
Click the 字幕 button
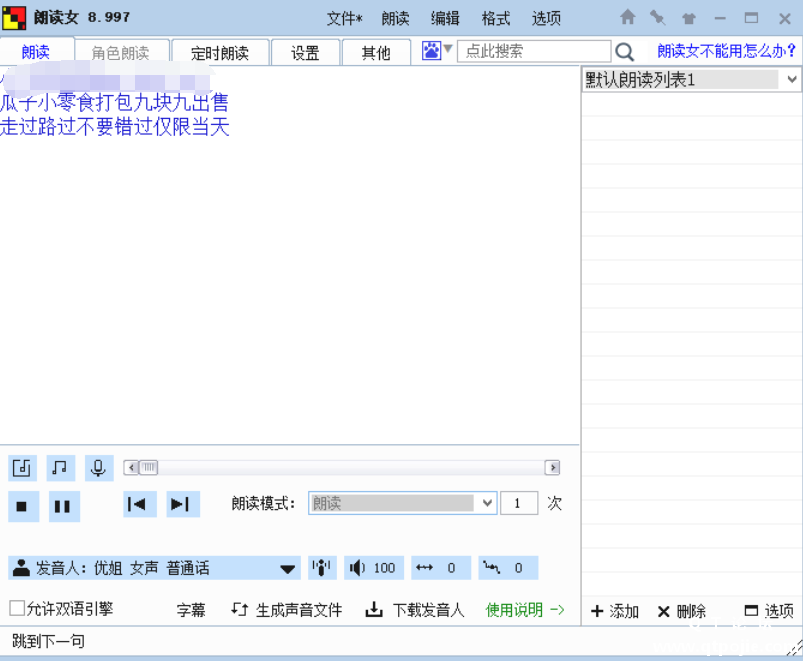click(x=191, y=610)
